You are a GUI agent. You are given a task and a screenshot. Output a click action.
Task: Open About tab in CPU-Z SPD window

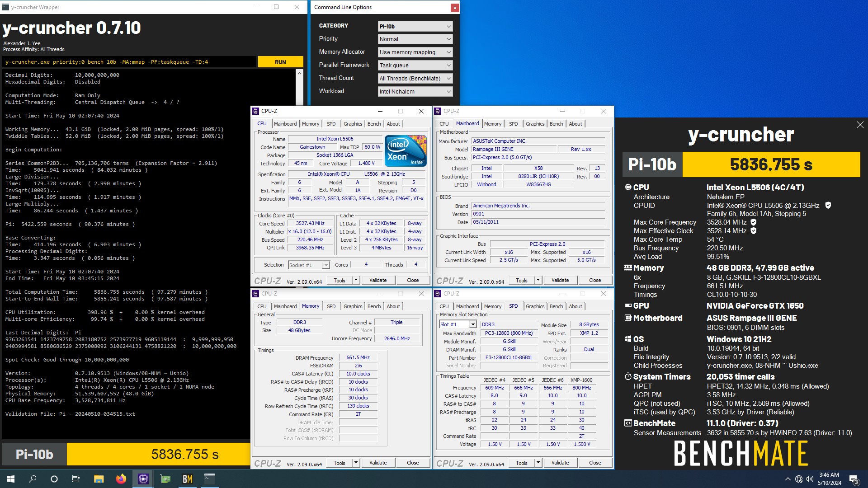click(x=576, y=306)
